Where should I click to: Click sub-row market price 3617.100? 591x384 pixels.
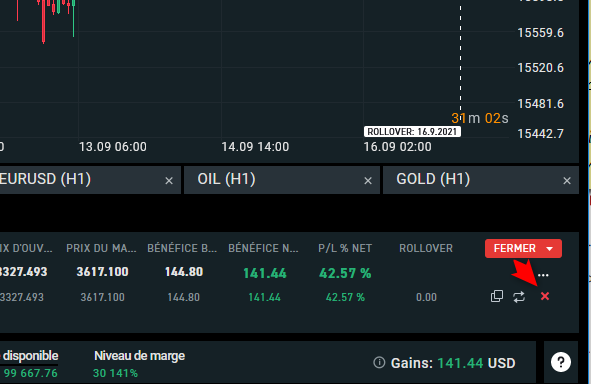click(103, 297)
